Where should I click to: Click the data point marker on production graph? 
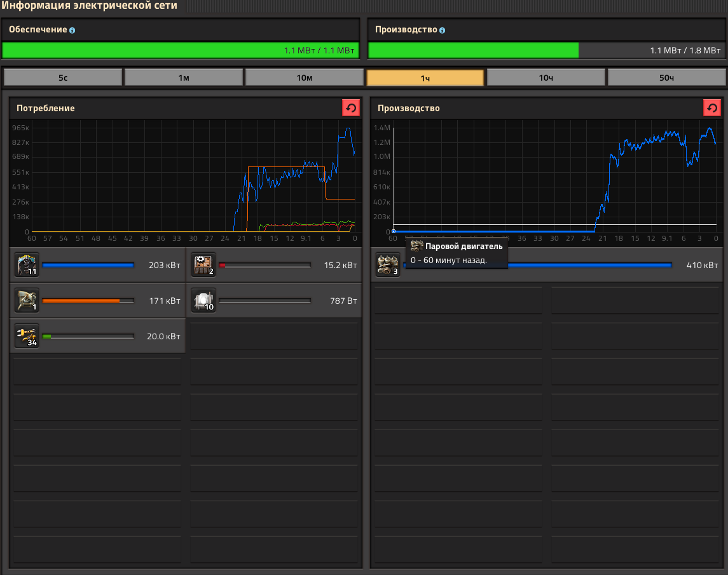(x=394, y=231)
